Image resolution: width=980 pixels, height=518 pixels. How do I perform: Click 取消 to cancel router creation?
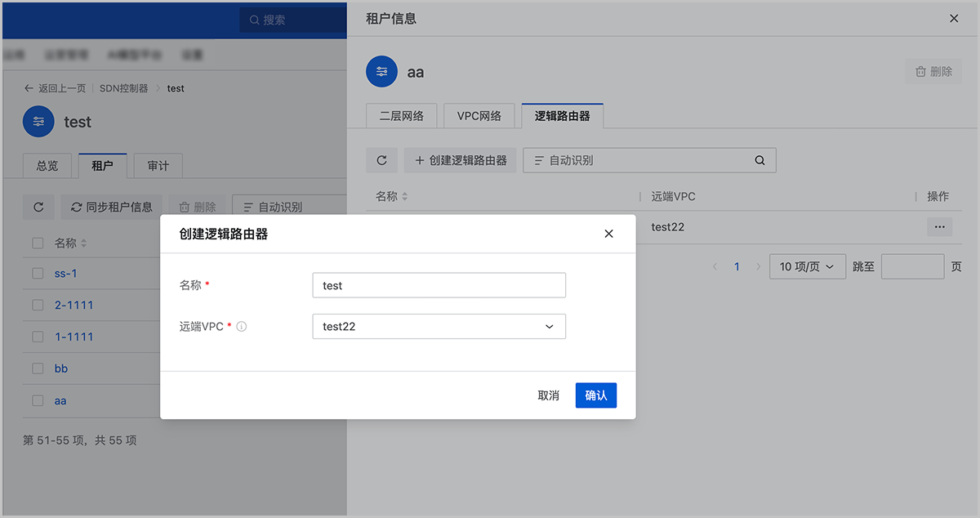click(x=548, y=395)
